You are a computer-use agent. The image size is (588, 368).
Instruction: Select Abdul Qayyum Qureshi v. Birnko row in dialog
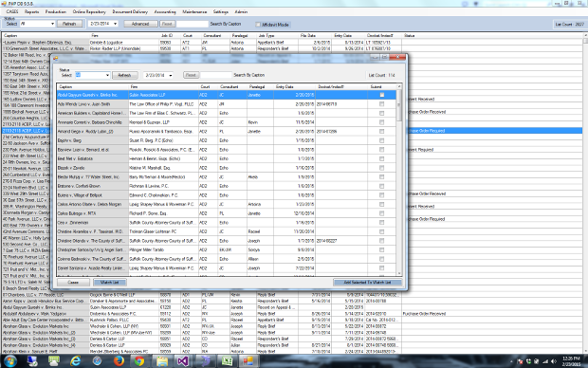(227, 95)
